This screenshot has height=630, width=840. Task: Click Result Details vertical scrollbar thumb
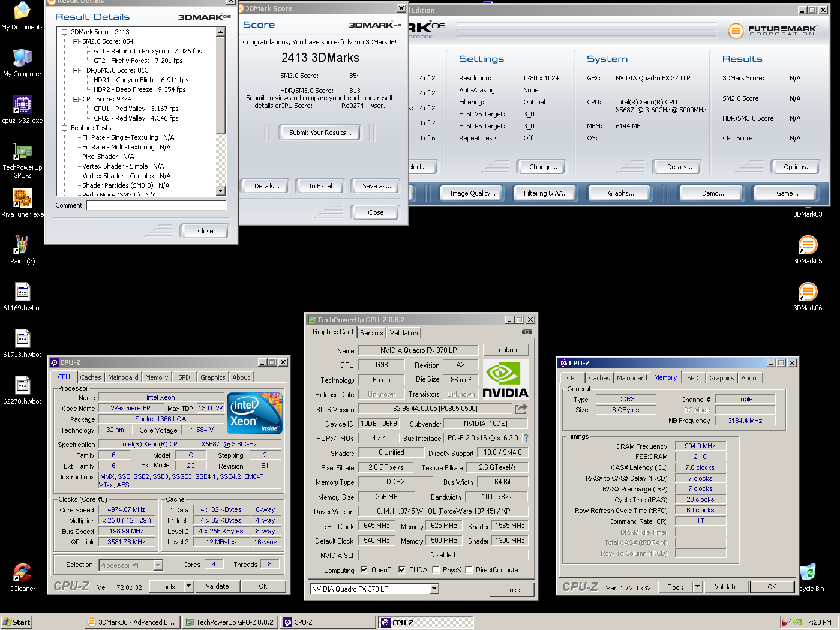coord(221,85)
